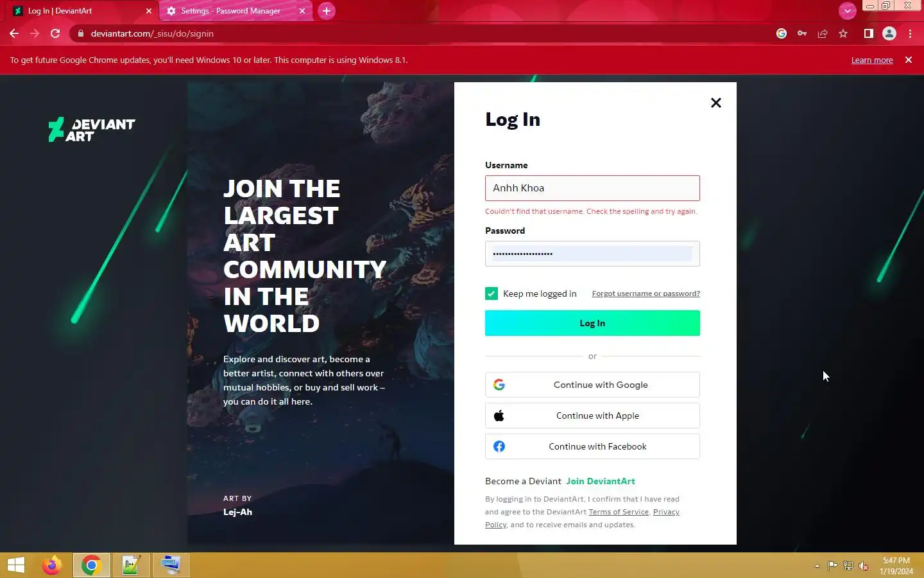Viewport: 924px width, 578px height.
Task: Dismiss the Chrome update infobar
Action: tap(909, 60)
